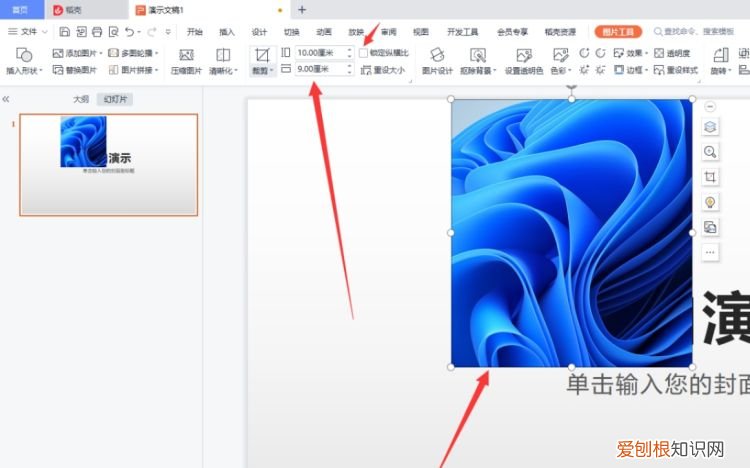The height and width of the screenshot is (468, 750).
Task: Undo the last action
Action: 129,32
